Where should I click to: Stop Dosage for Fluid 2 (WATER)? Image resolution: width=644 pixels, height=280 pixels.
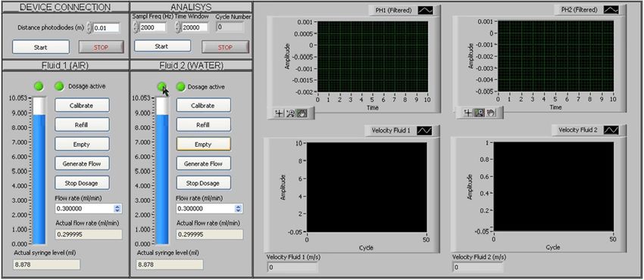(x=204, y=182)
